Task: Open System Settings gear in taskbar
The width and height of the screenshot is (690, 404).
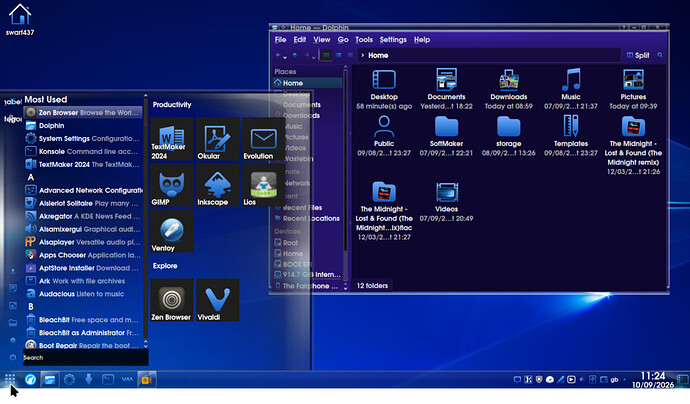Action: click(x=69, y=379)
